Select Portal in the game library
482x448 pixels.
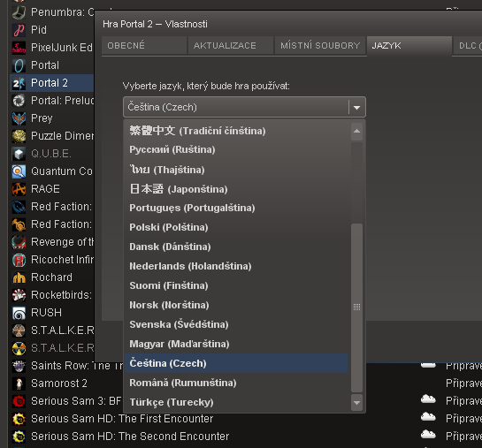(x=45, y=65)
